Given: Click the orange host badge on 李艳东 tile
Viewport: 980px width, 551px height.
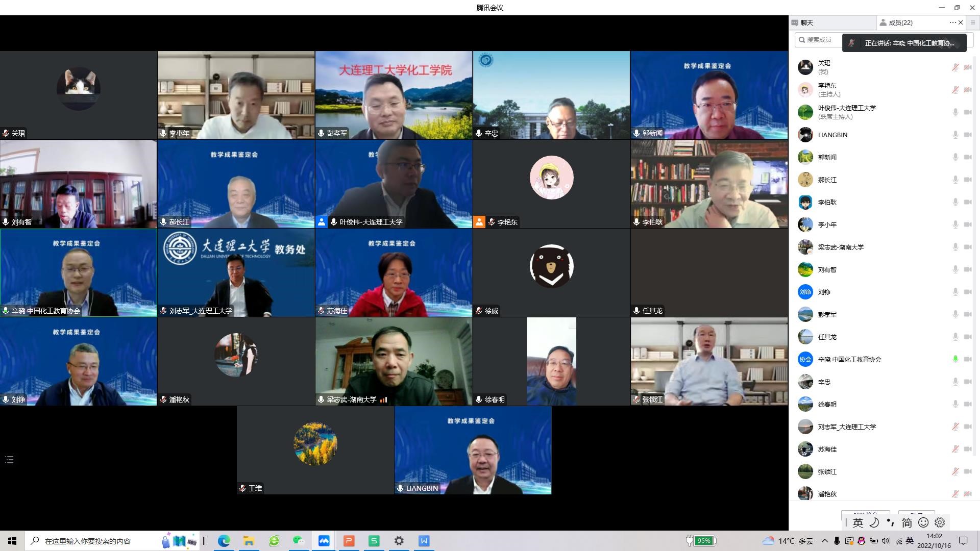Looking at the screenshot, I should tap(479, 222).
